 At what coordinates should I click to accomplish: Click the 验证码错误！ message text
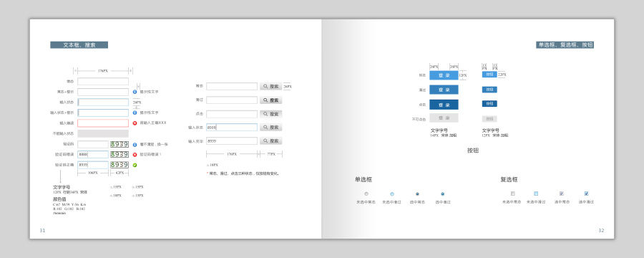(151, 155)
